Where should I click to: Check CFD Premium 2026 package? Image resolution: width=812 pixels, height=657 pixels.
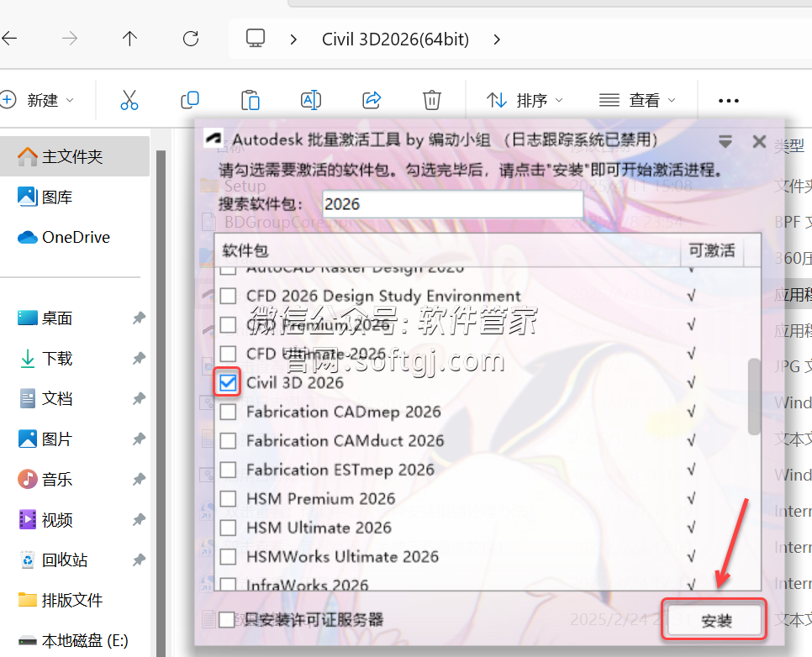[228, 325]
